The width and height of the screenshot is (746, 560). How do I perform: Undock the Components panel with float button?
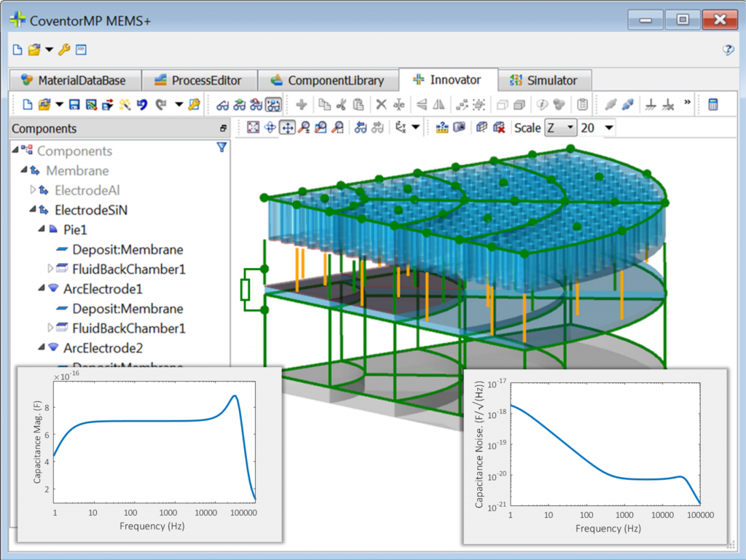click(x=223, y=128)
